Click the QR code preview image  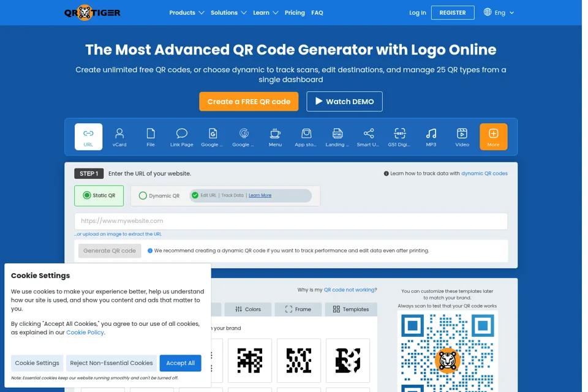[447, 352]
